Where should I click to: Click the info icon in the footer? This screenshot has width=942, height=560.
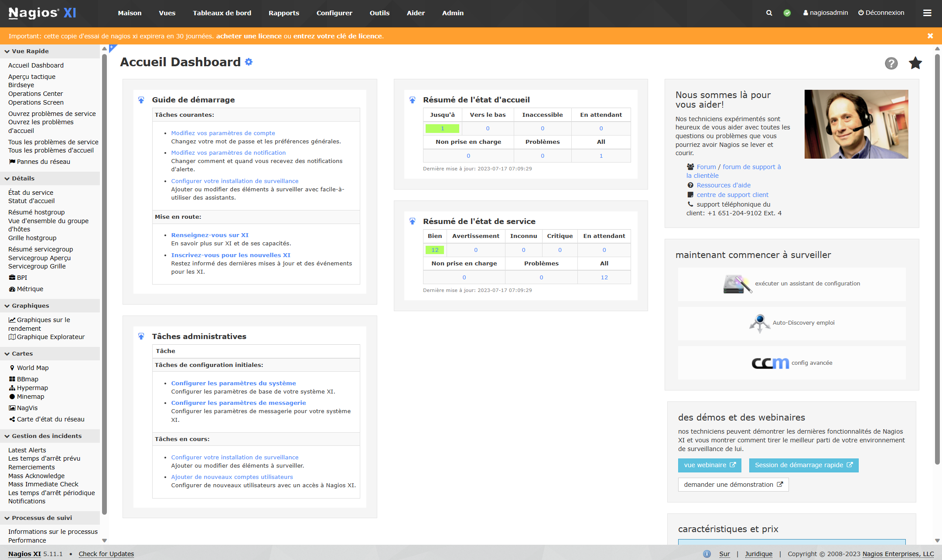click(x=707, y=554)
